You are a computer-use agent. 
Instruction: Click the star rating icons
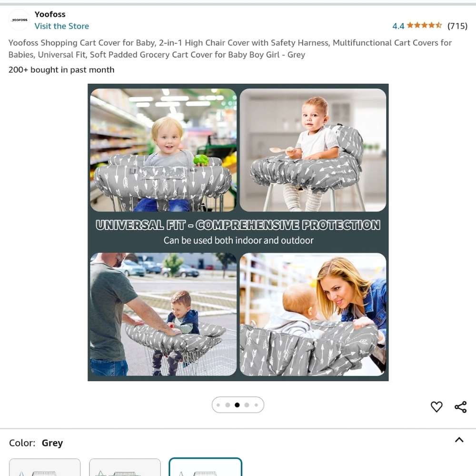424,26
